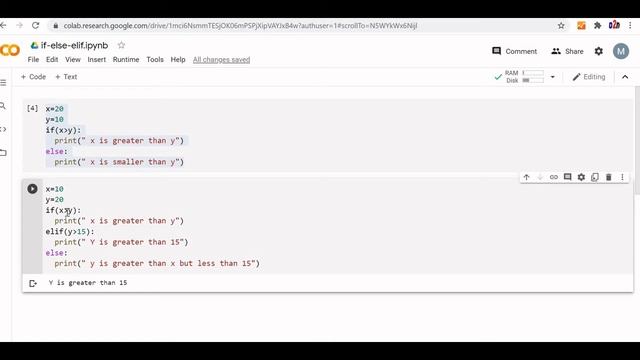Image resolution: width=640 pixels, height=360 pixels.
Task: Click the Colab CO logo
Action: pyautogui.click(x=10, y=50)
